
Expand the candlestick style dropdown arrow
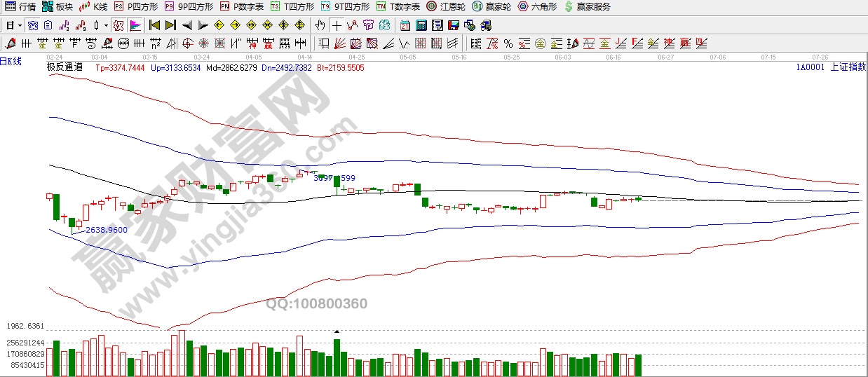coord(106,25)
